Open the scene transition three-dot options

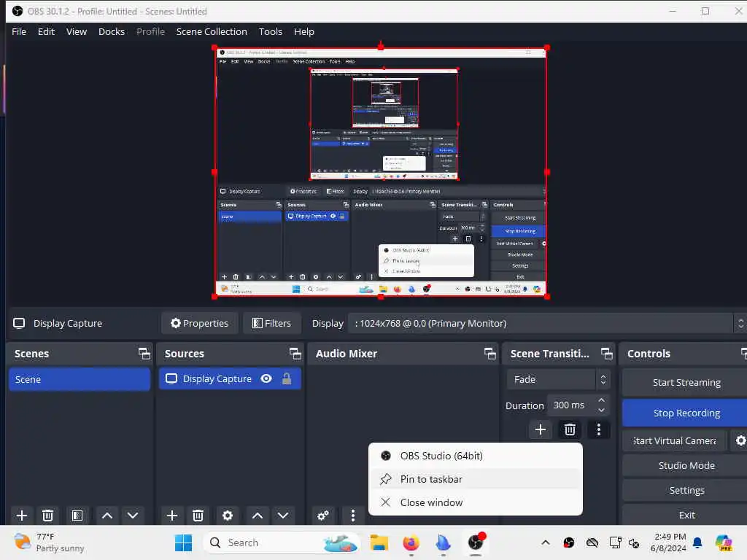pos(599,430)
